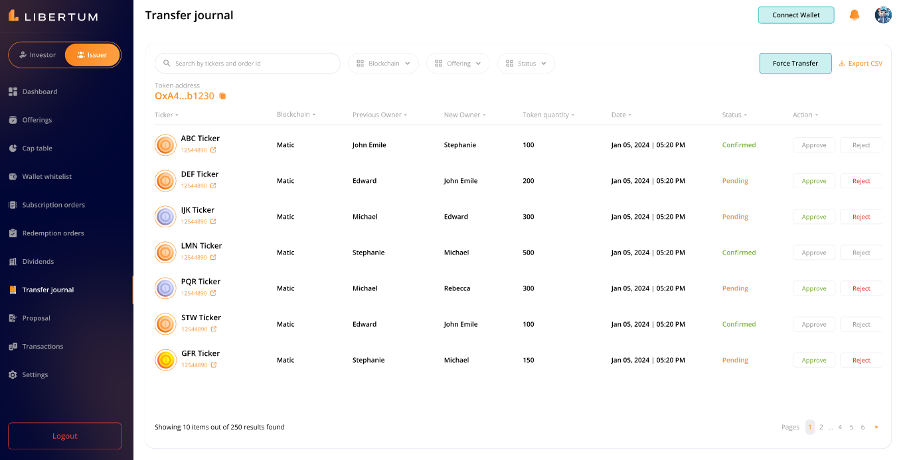Sort by Token quantity column header
This screenshot has width=904, height=460.
(548, 115)
